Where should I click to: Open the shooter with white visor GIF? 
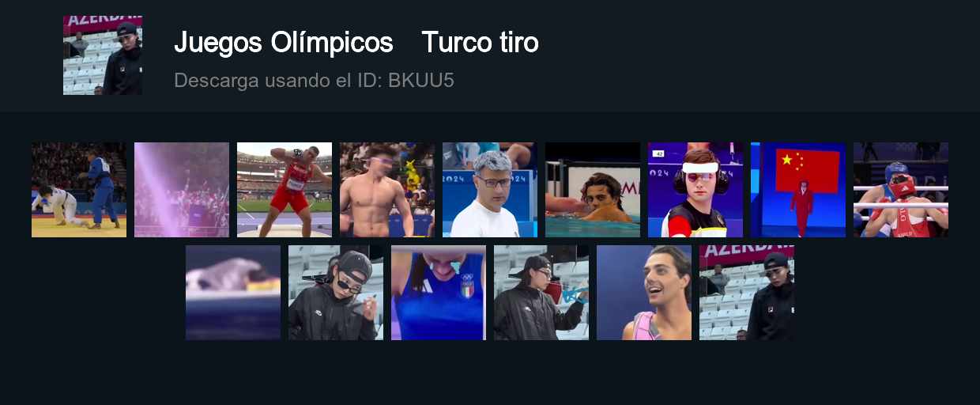695,190
